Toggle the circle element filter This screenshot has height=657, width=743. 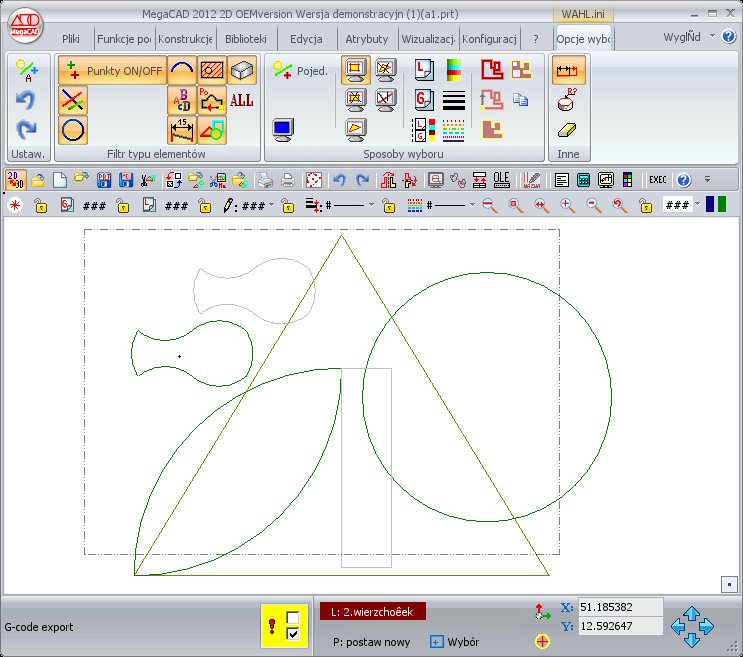[x=73, y=130]
